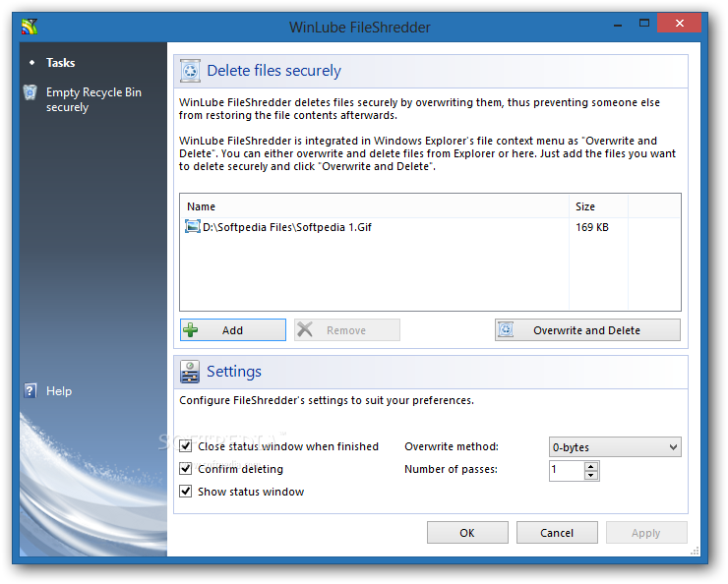Screen dimensions: 728x584
Task: Click the resize grip at window corner
Action: point(695,552)
